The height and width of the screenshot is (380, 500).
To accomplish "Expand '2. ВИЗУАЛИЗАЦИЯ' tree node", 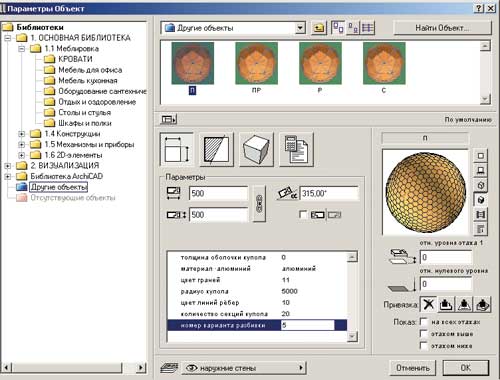I will click(7, 166).
